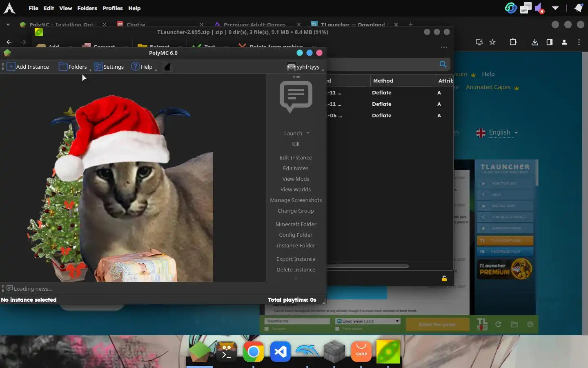Screen dimensions: 588x368
Task: Open the View menu in top bar
Action: point(65,8)
